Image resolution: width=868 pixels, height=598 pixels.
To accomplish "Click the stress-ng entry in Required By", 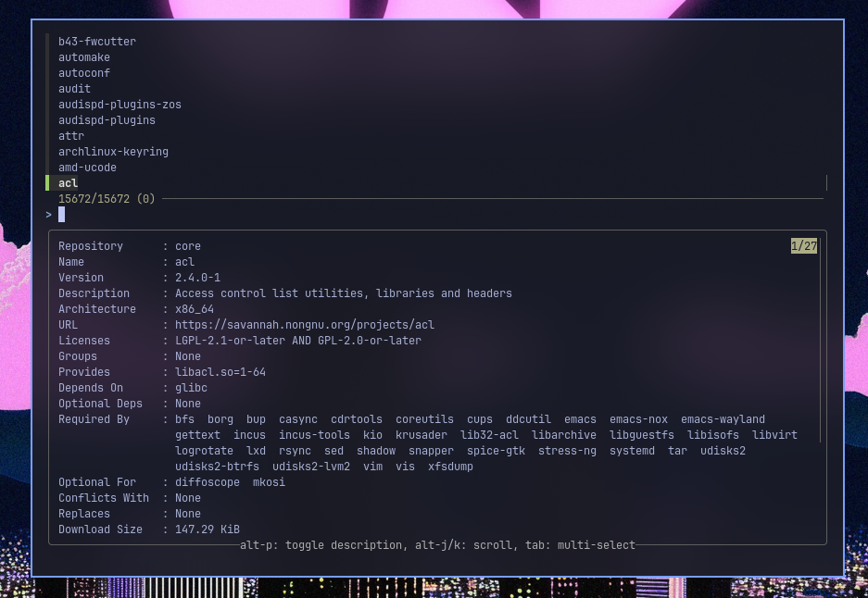I will (x=568, y=451).
